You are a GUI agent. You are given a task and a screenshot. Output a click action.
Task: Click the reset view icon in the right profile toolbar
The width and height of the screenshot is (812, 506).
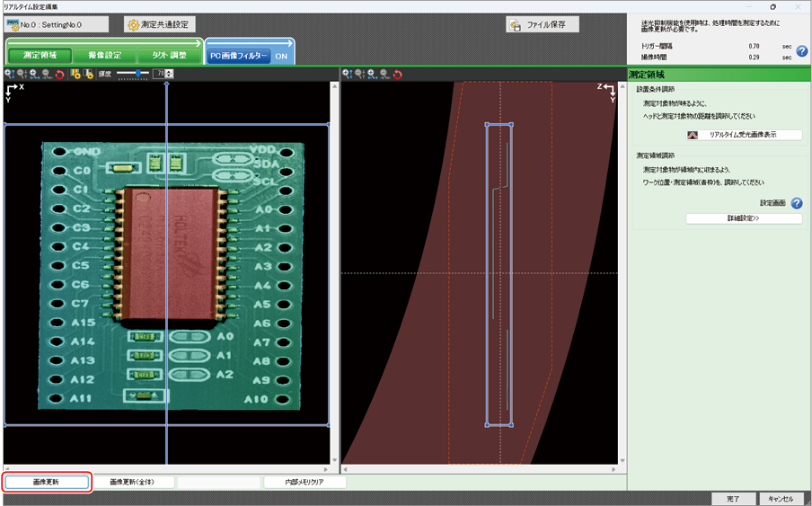(x=398, y=74)
